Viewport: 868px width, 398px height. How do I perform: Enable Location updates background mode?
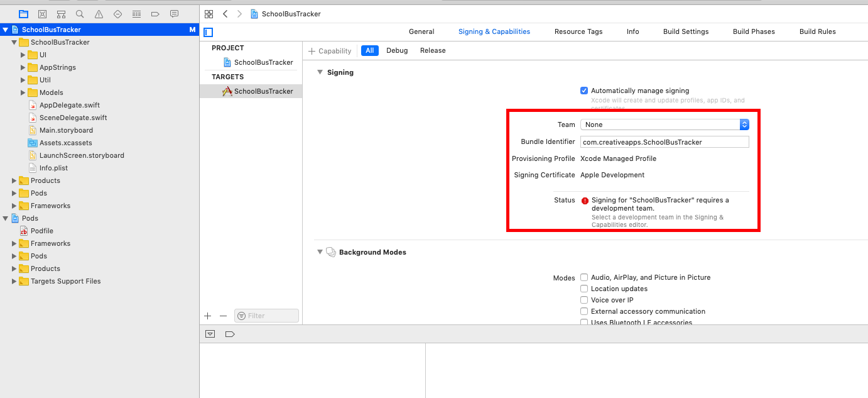pos(584,289)
